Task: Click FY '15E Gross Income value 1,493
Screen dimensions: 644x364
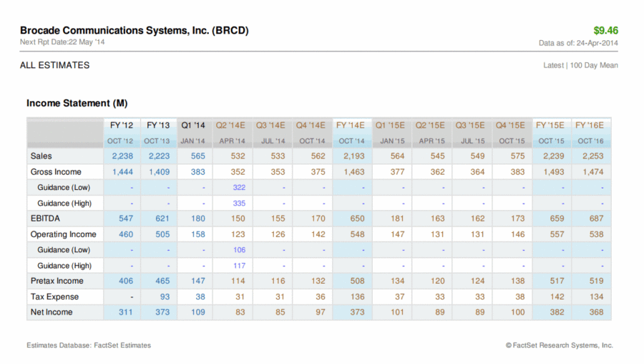Action: [554, 172]
